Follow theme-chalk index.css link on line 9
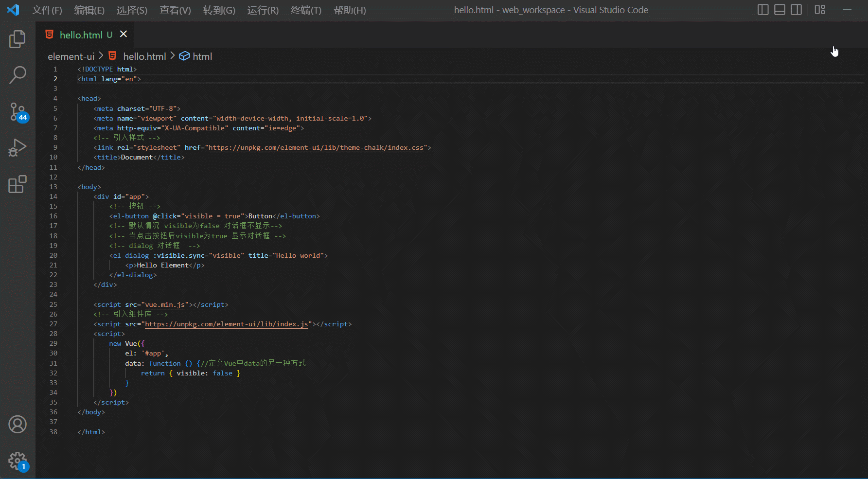 point(316,148)
